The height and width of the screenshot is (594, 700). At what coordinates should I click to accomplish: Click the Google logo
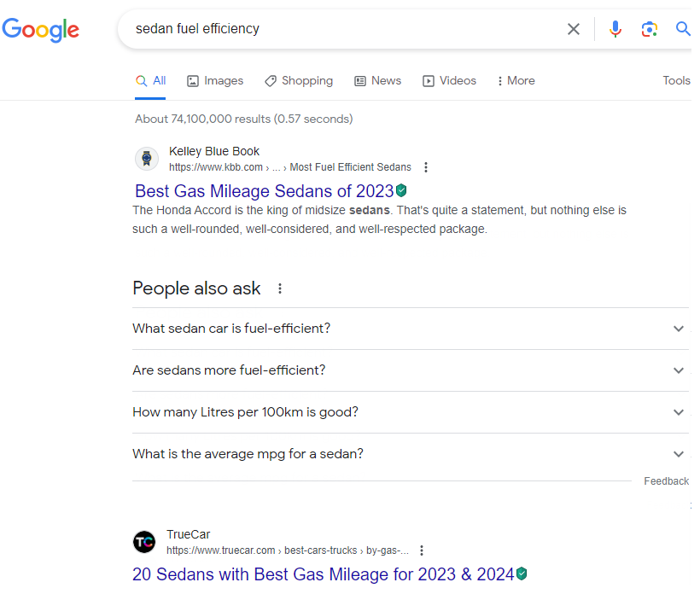click(41, 30)
